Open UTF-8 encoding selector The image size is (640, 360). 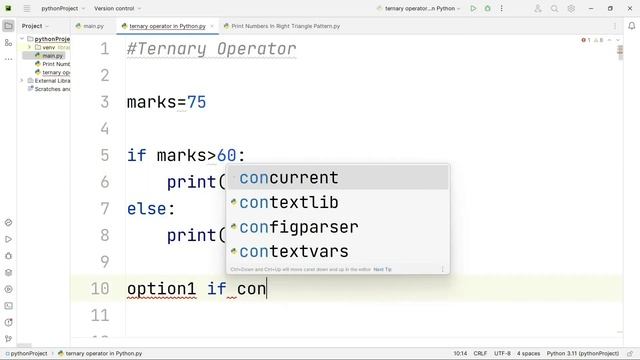pos(502,353)
